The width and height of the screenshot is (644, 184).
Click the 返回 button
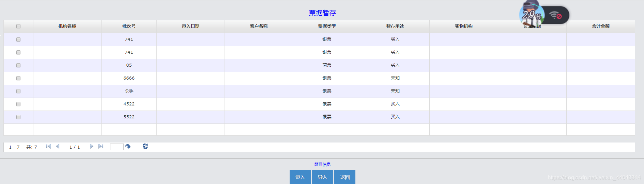click(345, 177)
